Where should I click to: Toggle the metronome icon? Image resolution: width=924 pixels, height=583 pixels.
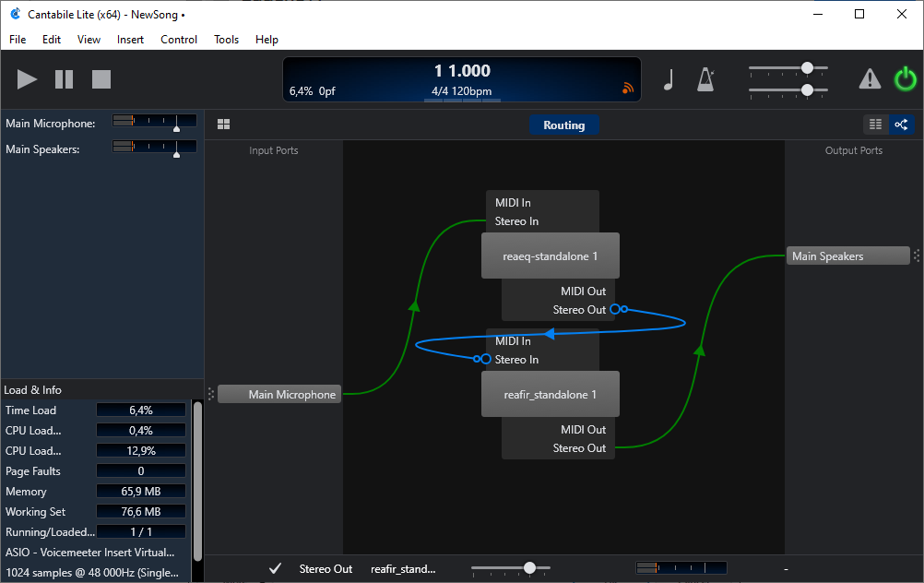[705, 79]
